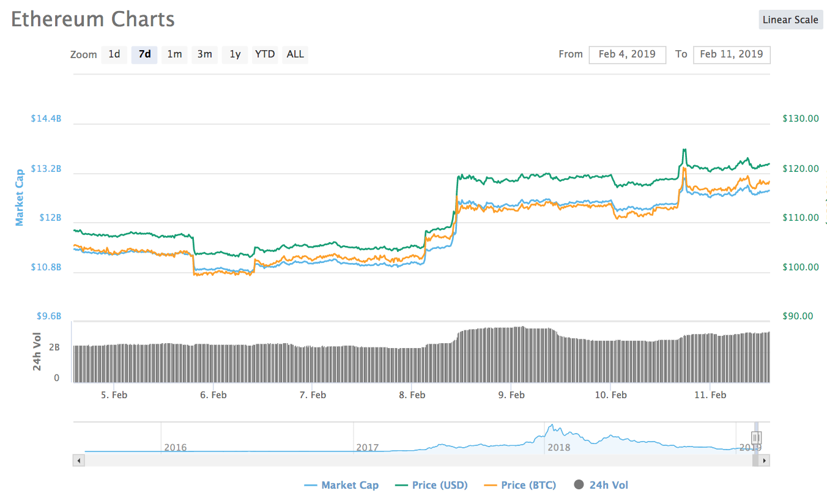Image resolution: width=827 pixels, height=504 pixels.
Task: Select the 7d zoom range
Action: point(144,54)
